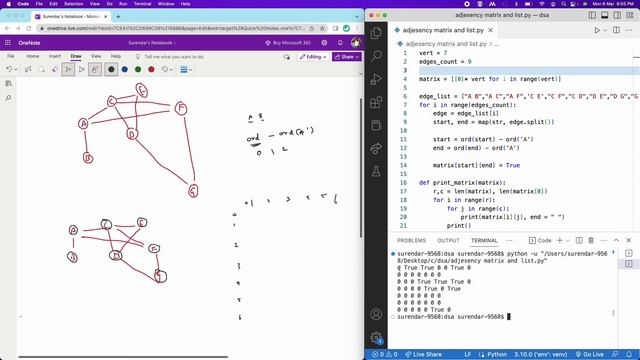Image resolution: width=640 pixels, height=360 pixels.
Task: Open the new terminal launch profile dropdown
Action: coord(567,240)
